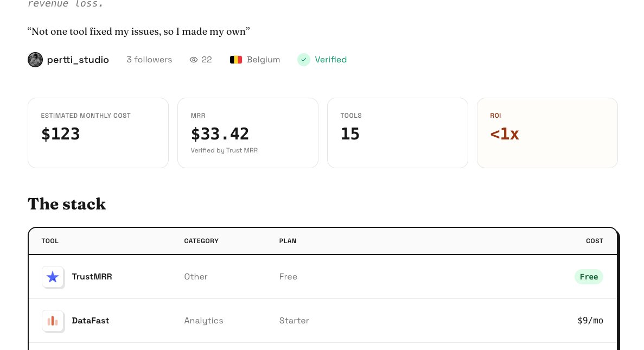This screenshot has height=350, width=644.
Task: Click the Estimated Monthly Cost card
Action: 98,133
